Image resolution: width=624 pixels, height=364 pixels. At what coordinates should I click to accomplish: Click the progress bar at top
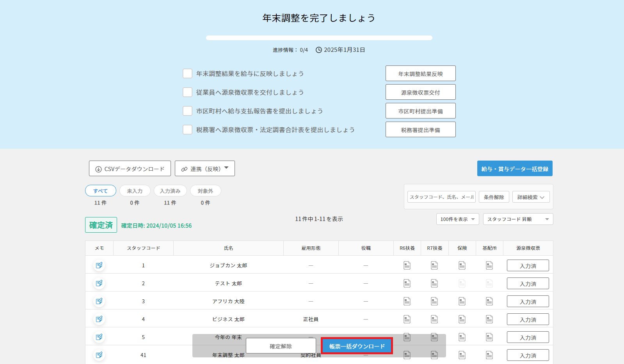pos(319,38)
